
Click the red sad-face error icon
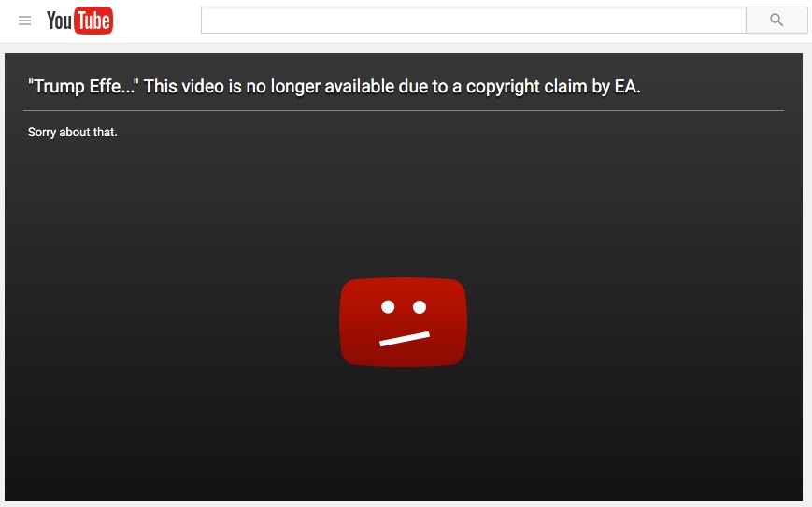pyautogui.click(x=403, y=322)
